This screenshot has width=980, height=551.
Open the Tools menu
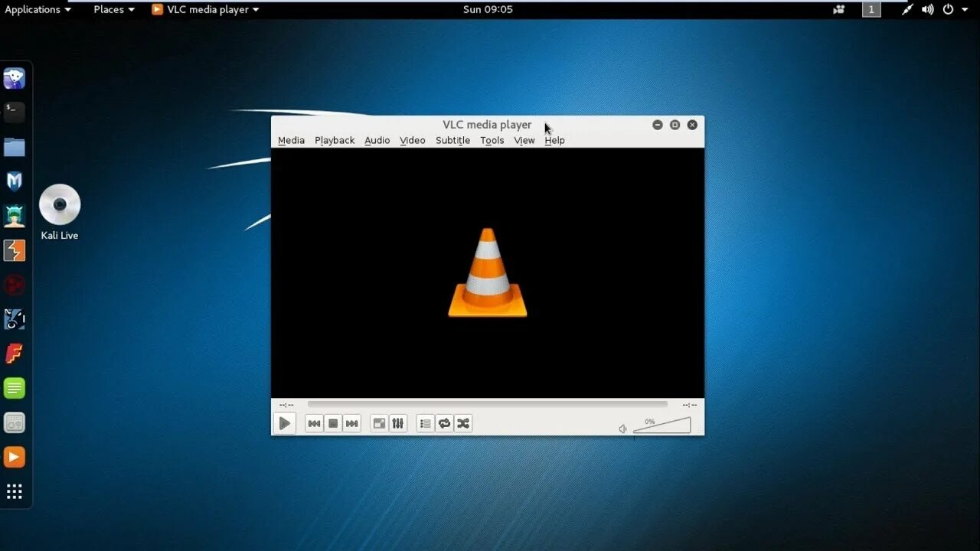[x=492, y=140]
